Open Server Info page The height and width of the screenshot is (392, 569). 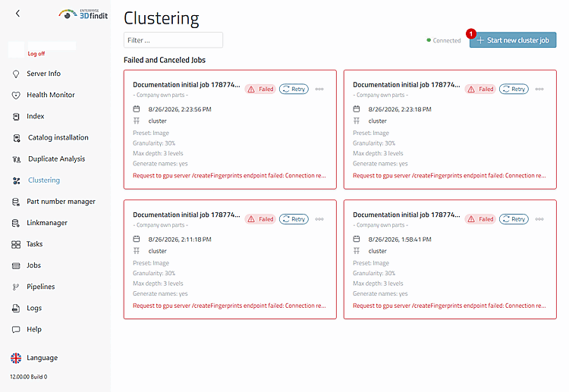(43, 74)
